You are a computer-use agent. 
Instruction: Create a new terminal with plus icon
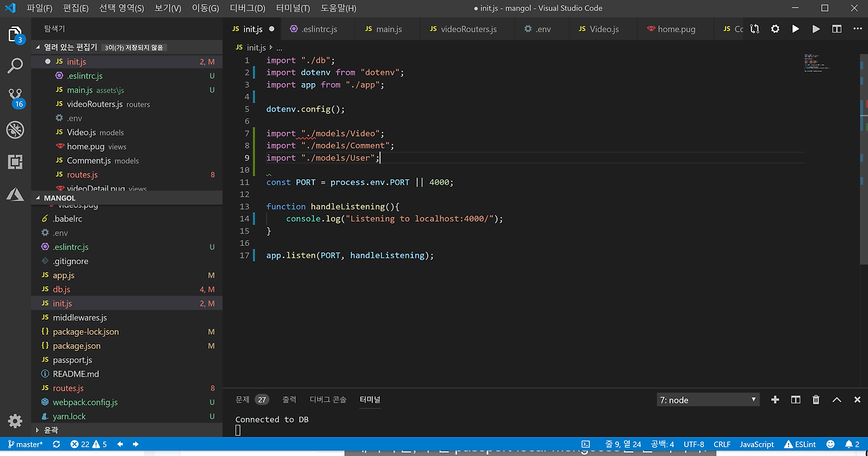(775, 400)
